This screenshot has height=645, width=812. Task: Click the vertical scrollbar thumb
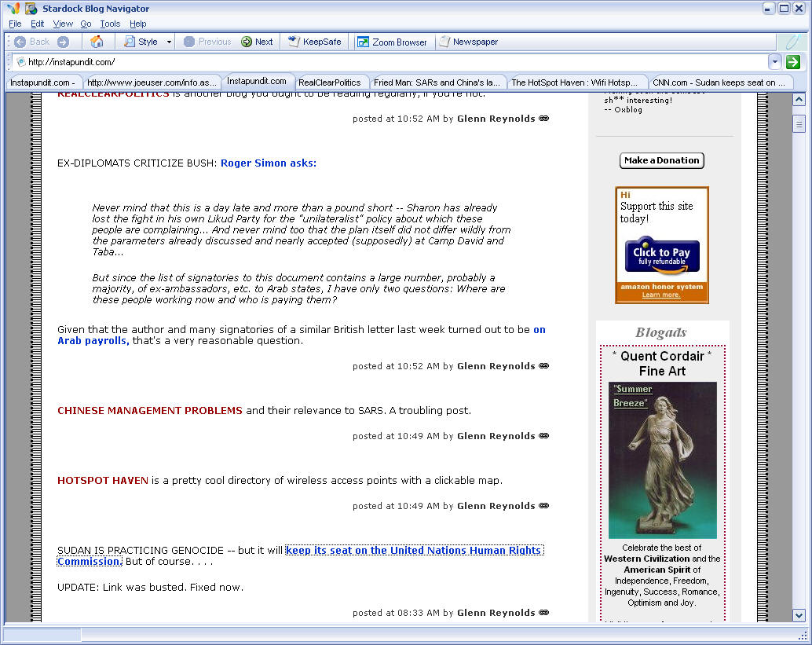coord(799,124)
